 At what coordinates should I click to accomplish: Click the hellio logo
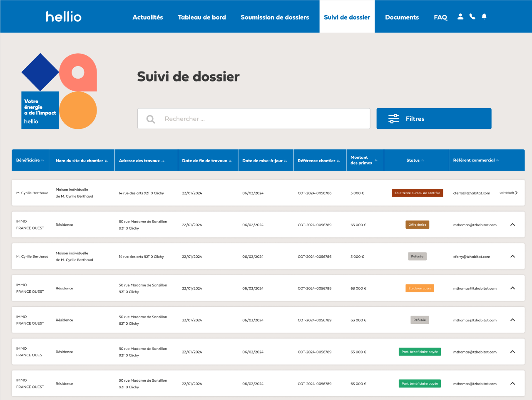click(x=63, y=17)
